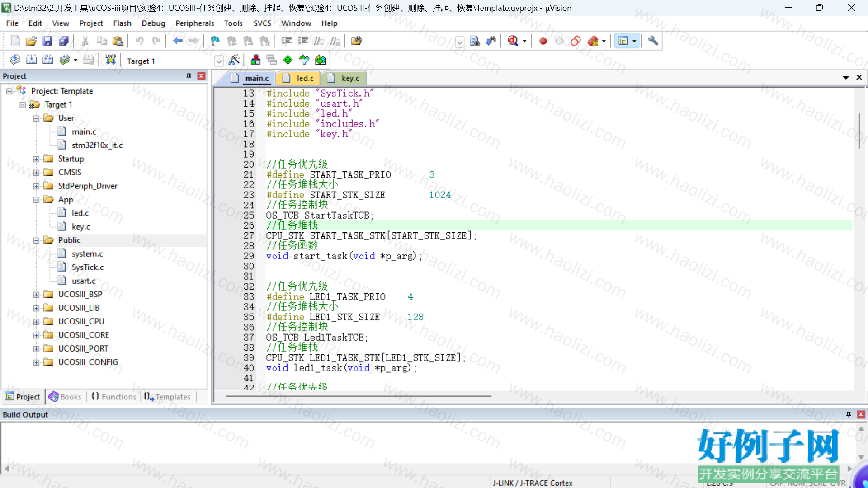Open the Manage Project Items icon
868x488 pixels.
(255, 60)
